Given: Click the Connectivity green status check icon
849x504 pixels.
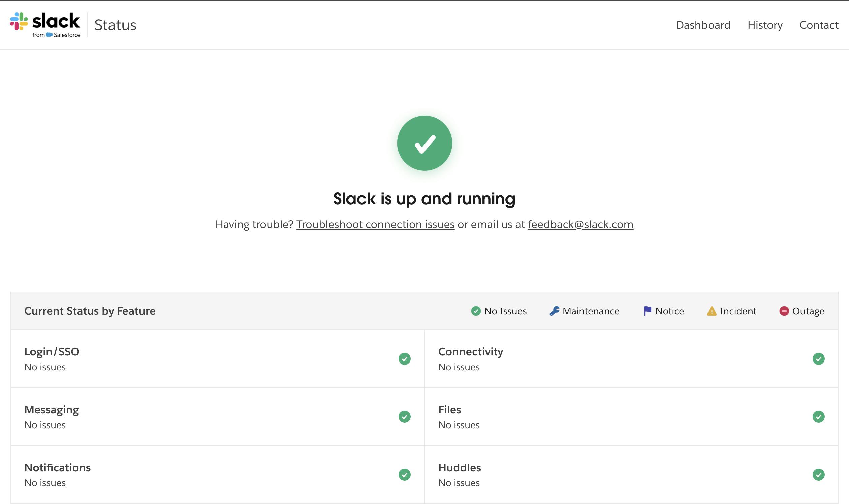Looking at the screenshot, I should (818, 359).
